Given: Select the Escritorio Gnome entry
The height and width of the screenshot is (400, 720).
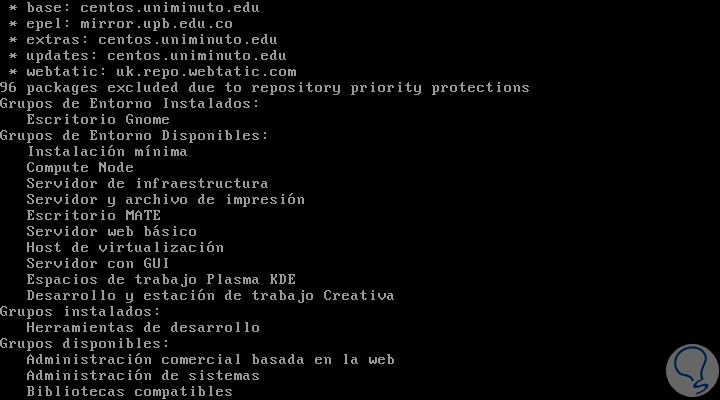Looking at the screenshot, I should (98, 120).
